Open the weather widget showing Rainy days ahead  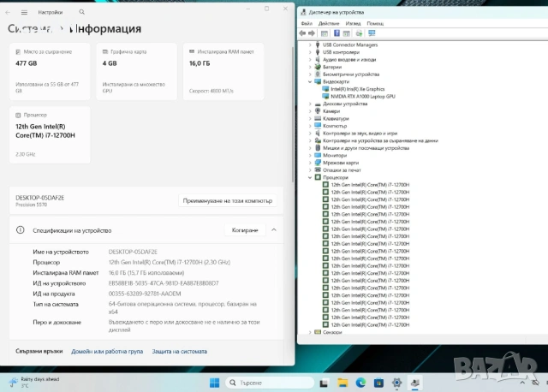[34, 383]
